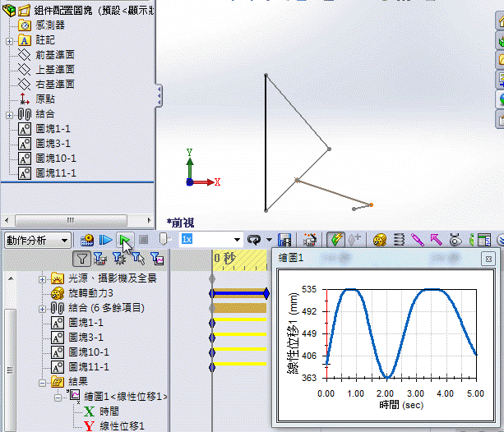
Task: Add a Damper from toolbar
Action: [x=417, y=240]
